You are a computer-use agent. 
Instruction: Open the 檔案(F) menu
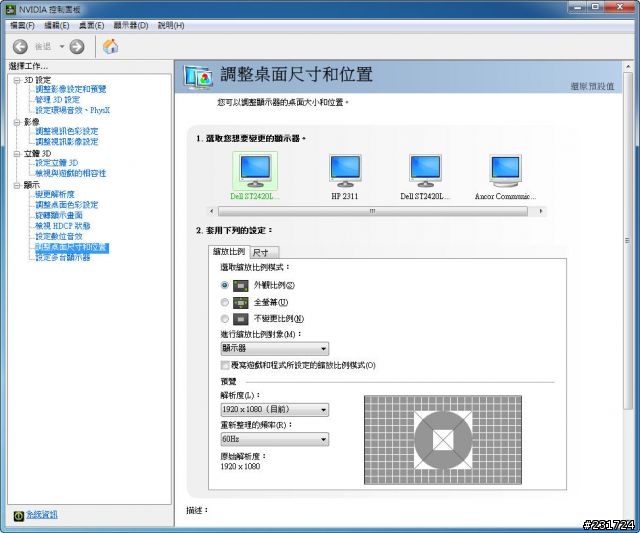coord(22,25)
